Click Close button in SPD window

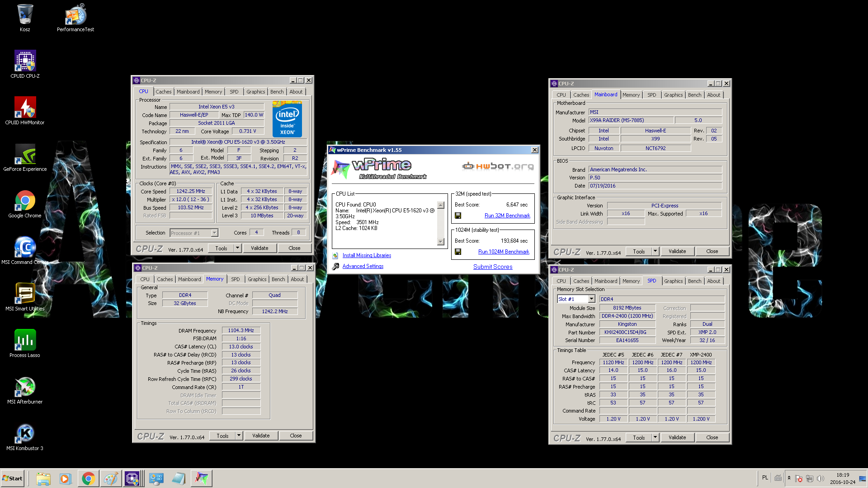(712, 437)
